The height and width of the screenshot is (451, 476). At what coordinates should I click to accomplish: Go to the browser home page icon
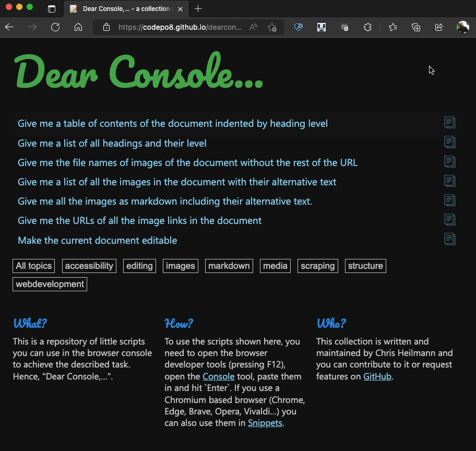(78, 27)
